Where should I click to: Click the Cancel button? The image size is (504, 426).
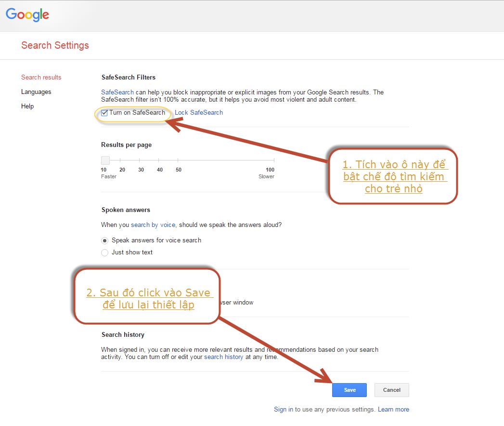(391, 390)
